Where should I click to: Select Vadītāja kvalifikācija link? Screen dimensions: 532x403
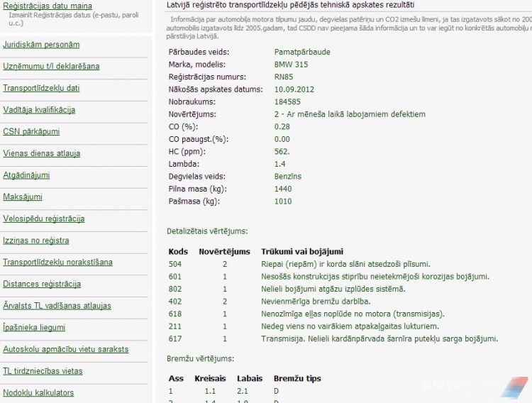[39, 110]
